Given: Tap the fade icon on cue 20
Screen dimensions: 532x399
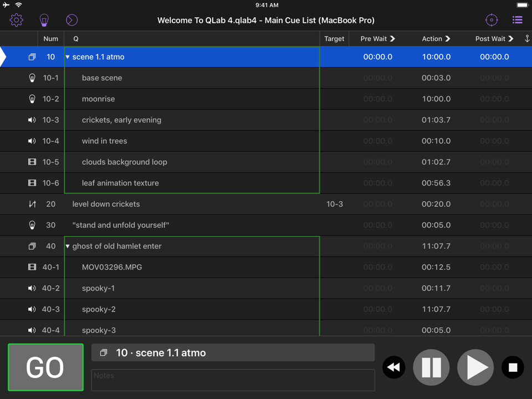Looking at the screenshot, I should point(32,204).
